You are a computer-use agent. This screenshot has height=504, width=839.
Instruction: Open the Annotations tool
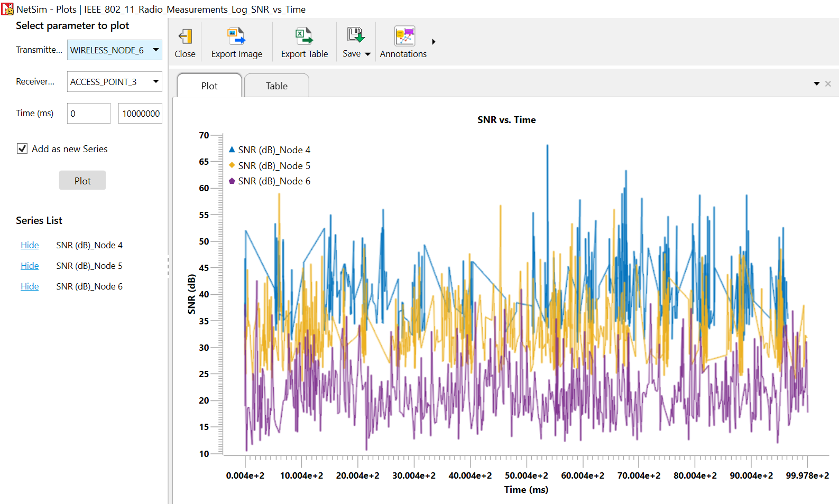(404, 36)
